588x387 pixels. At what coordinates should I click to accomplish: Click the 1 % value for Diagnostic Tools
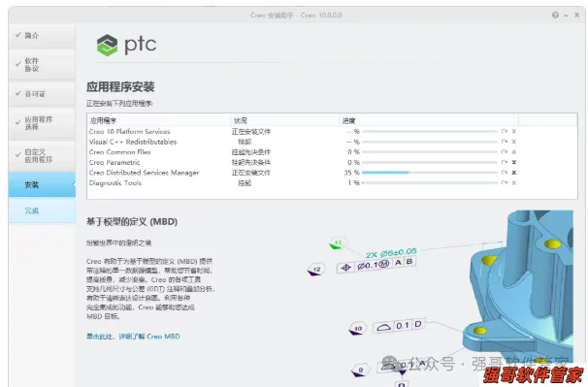[x=353, y=183]
